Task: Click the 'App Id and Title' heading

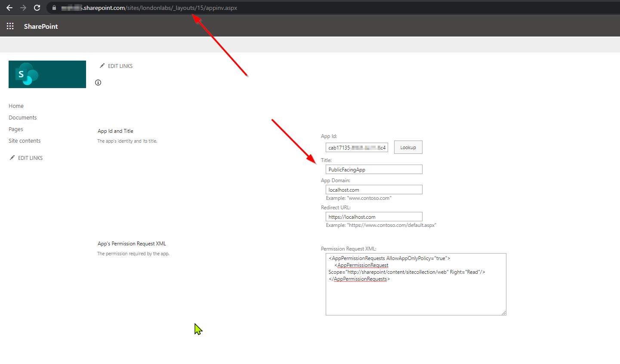Action: [x=115, y=131]
